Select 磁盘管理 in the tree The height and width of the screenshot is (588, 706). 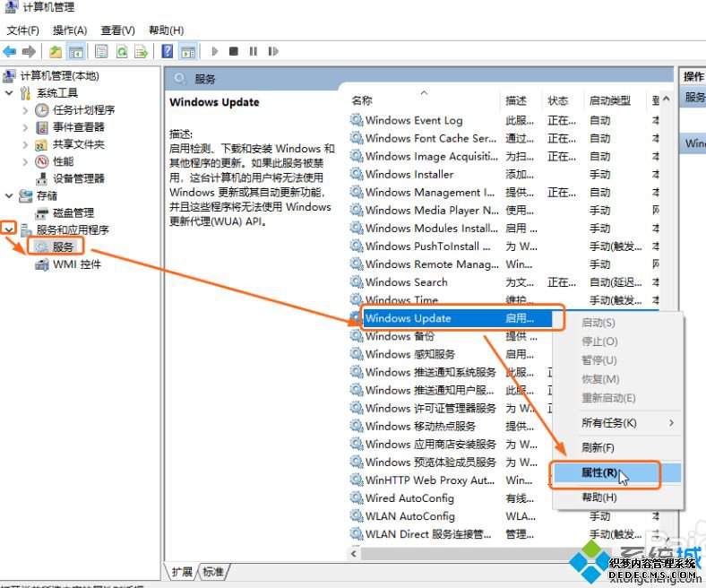tap(73, 212)
